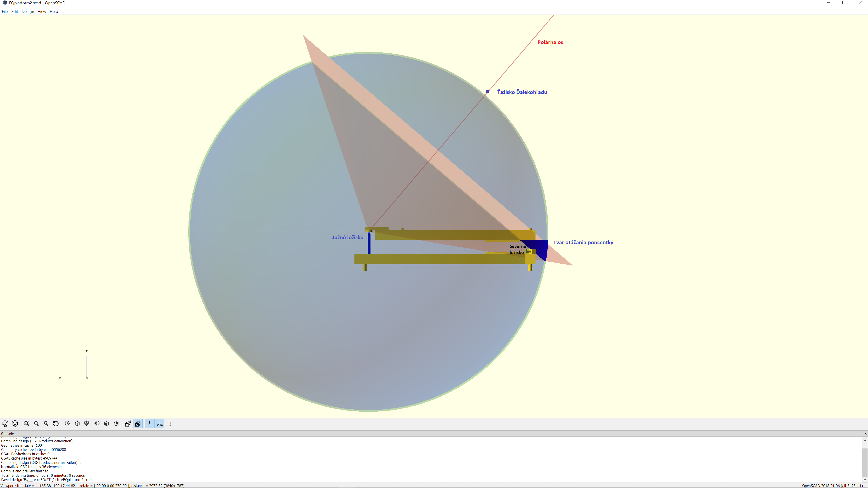
Task: Switch to Bottom view cube icon
Action: tap(87, 424)
